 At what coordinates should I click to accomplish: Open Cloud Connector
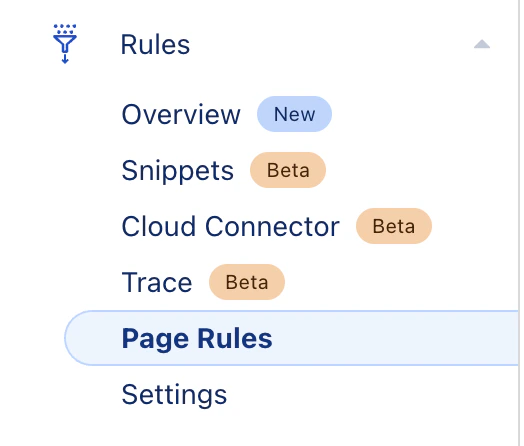click(231, 227)
